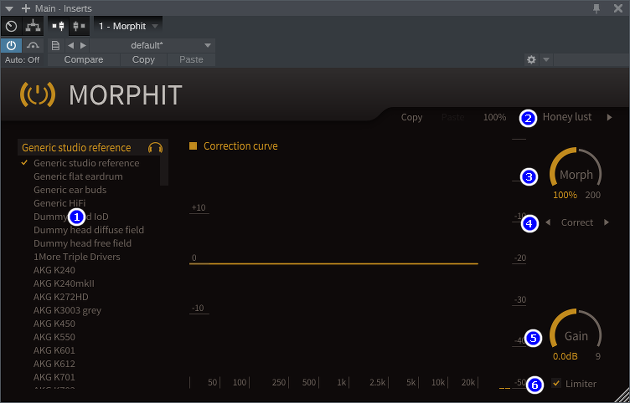Select the second compact insert view icon
The width and height of the screenshot is (630, 403).
coord(79,26)
